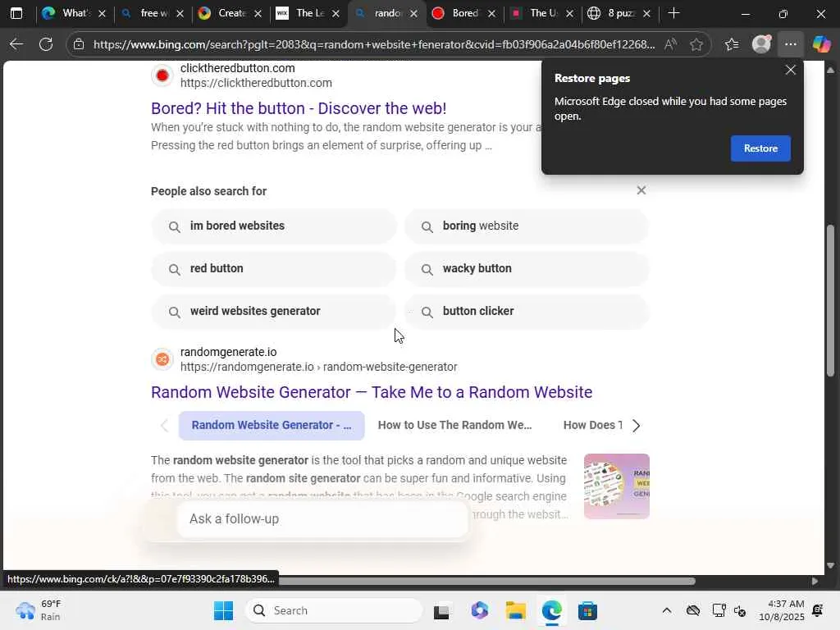Show next result sections chevron
This screenshot has height=630, width=840.
[636, 426]
